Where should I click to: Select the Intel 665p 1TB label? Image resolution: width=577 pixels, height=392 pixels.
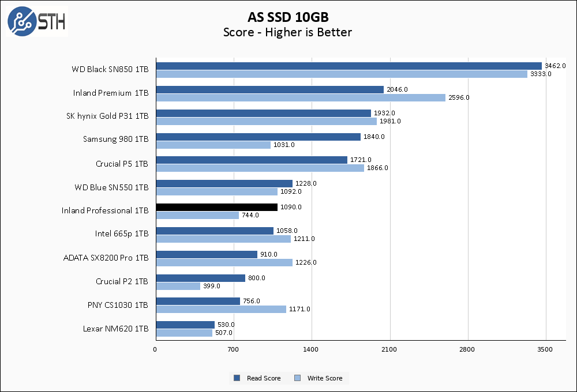122,233
